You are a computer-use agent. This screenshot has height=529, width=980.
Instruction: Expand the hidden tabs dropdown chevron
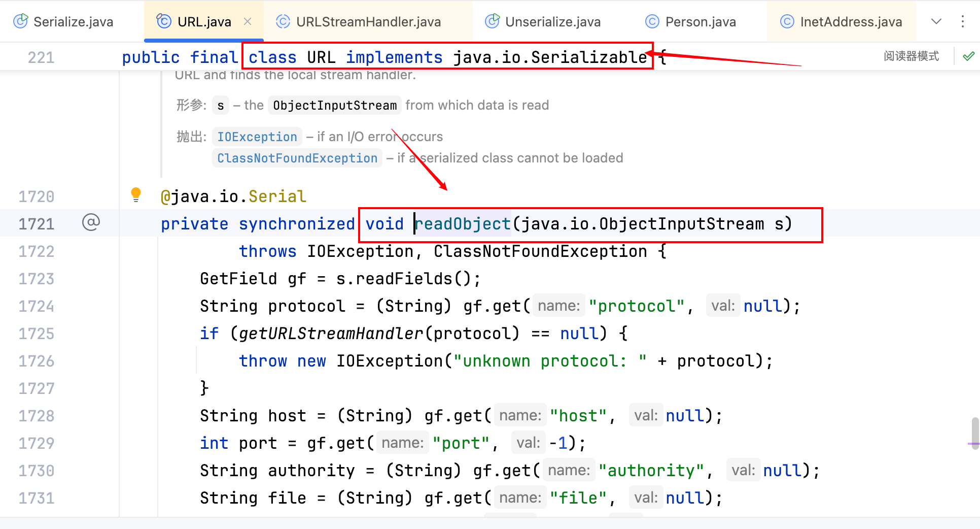coord(936,21)
